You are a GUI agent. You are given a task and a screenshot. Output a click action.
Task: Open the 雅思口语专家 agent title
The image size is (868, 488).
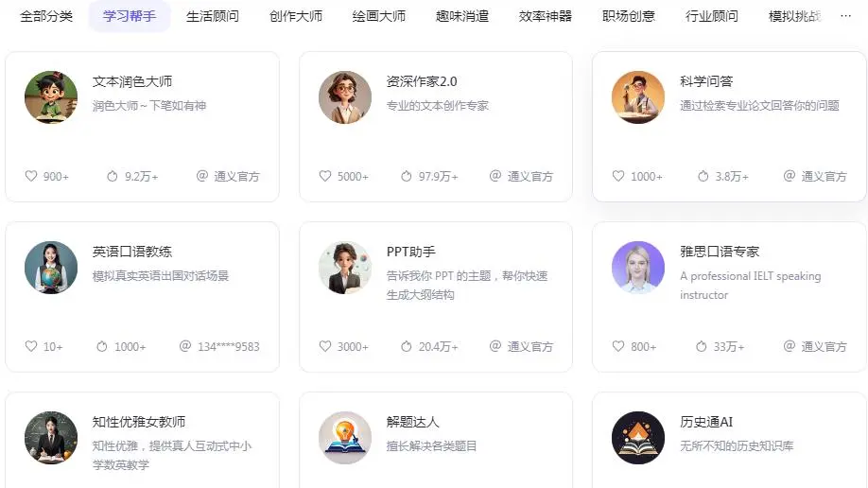[720, 252]
